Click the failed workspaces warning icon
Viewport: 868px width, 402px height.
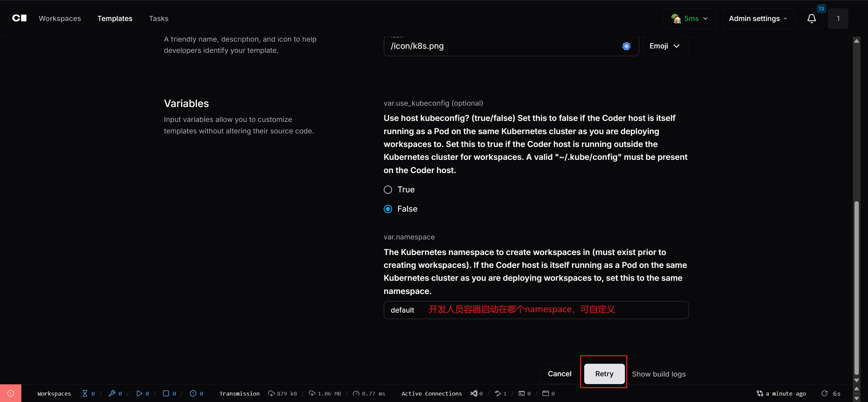pyautogui.click(x=193, y=393)
